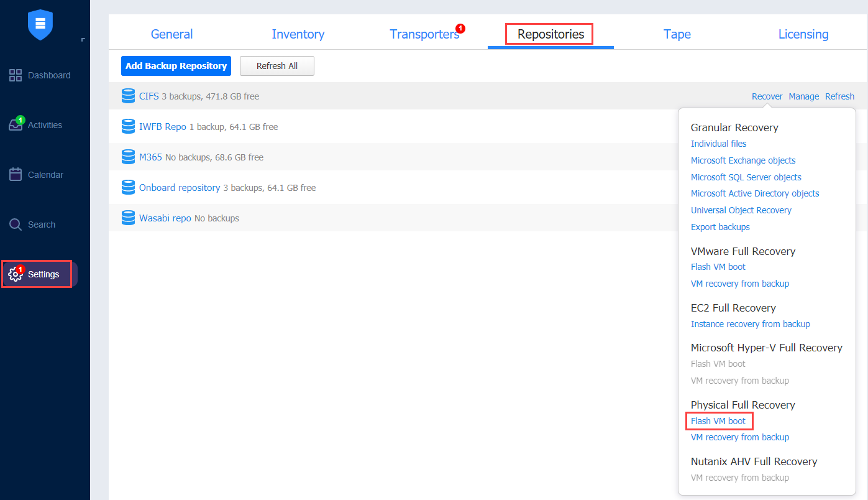Viewport: 868px width, 500px height.
Task: Switch to the Transporters tab
Action: pos(424,34)
